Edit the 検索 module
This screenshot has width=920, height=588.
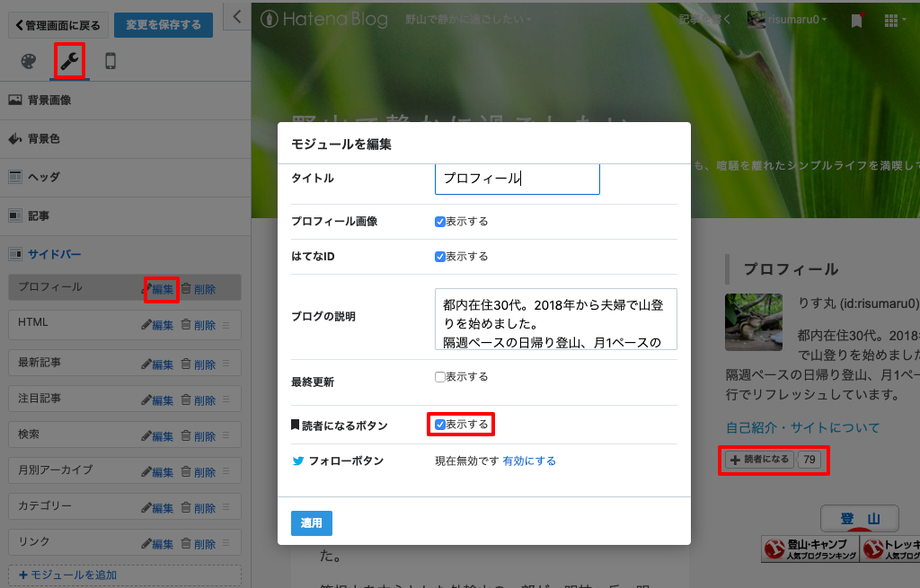158,436
